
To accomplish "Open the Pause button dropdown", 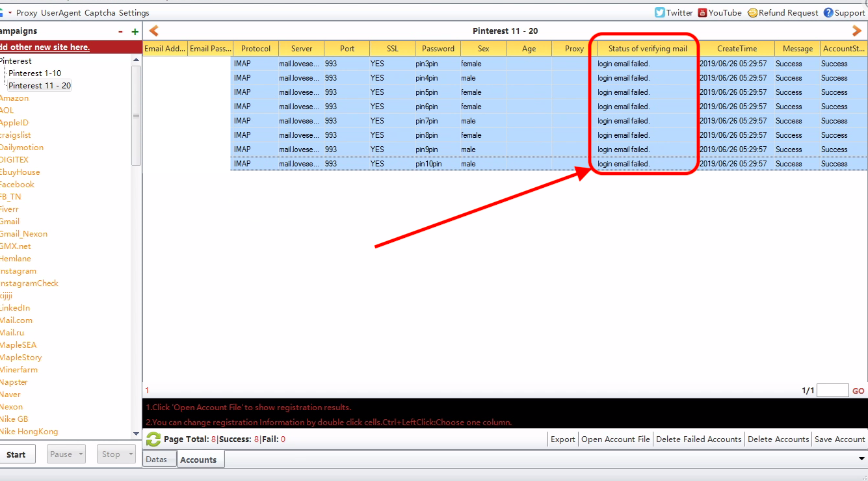I will (81, 454).
